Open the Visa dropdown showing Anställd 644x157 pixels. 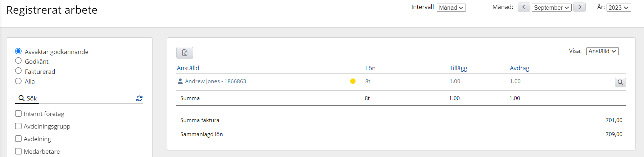[x=602, y=51]
